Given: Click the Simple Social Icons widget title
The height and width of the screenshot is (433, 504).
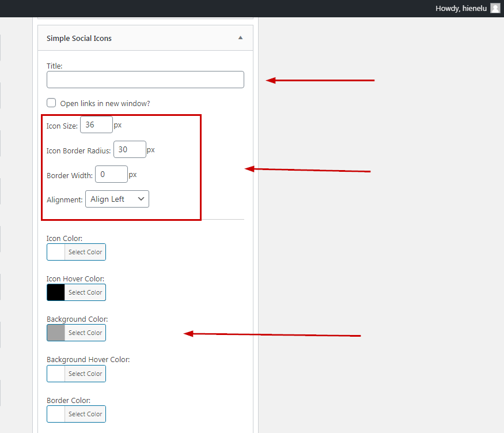Looking at the screenshot, I should pyautogui.click(x=79, y=38).
